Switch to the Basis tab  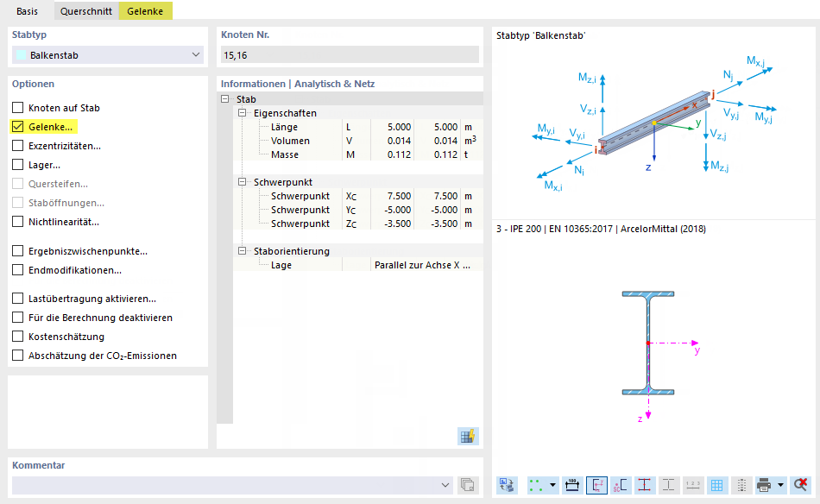pos(28,11)
